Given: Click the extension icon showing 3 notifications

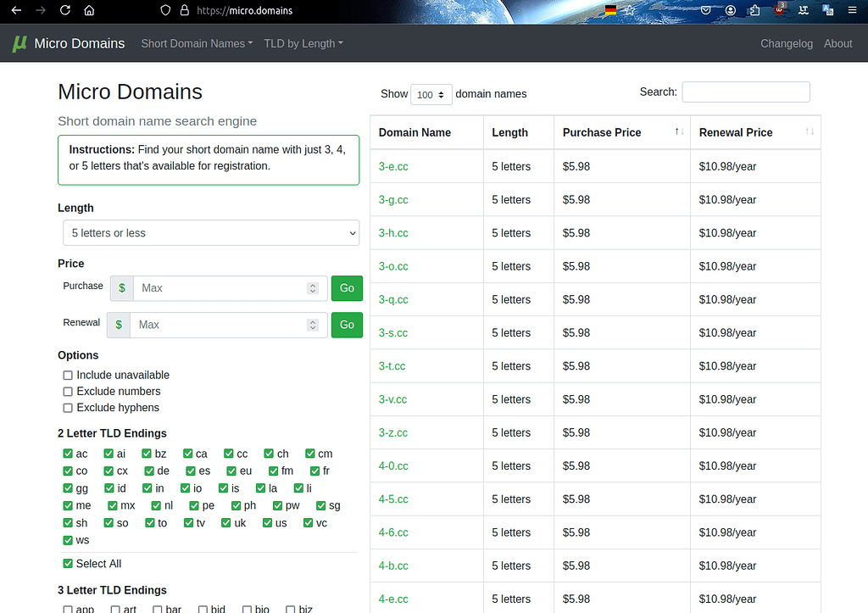Looking at the screenshot, I should pos(779,11).
